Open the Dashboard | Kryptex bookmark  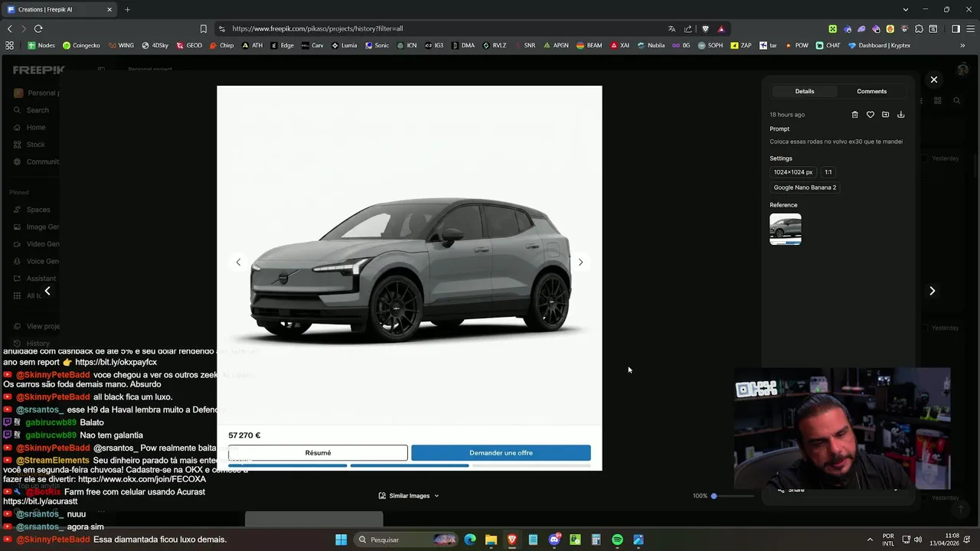coord(879,45)
